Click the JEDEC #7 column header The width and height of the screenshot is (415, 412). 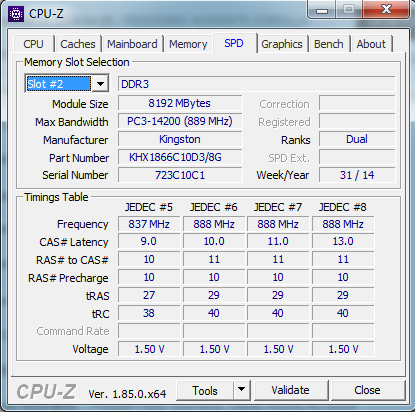click(278, 207)
